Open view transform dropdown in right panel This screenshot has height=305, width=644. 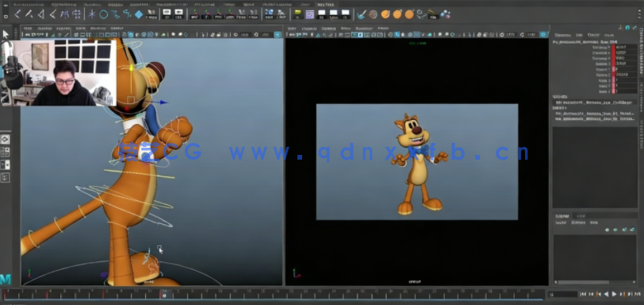543,34
